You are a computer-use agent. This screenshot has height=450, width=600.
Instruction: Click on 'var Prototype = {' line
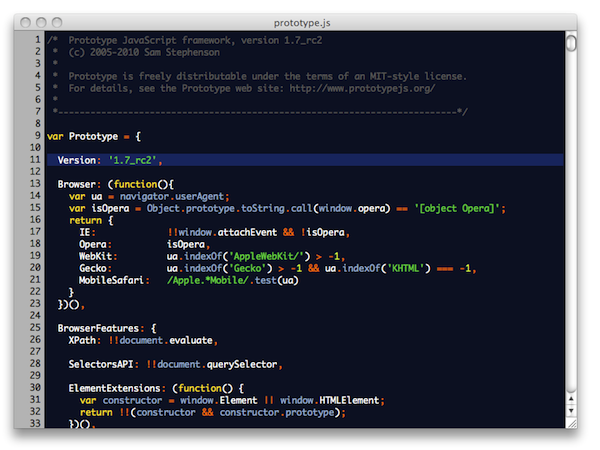[x=94, y=137]
